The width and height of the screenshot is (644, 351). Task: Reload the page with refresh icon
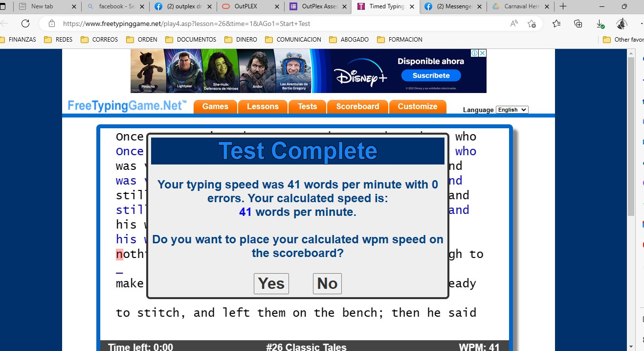(25, 23)
